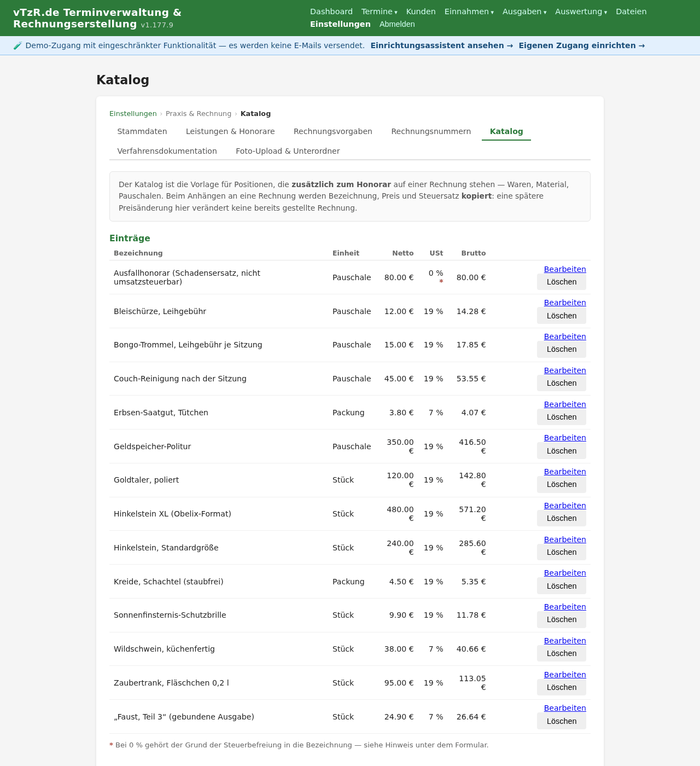Edit Wildschwein, küchenfertig entry
This screenshot has height=766, width=700.
(x=565, y=641)
